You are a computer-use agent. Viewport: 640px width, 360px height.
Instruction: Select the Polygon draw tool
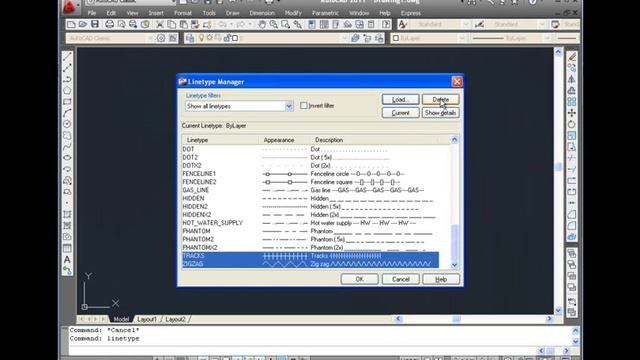(x=67, y=90)
